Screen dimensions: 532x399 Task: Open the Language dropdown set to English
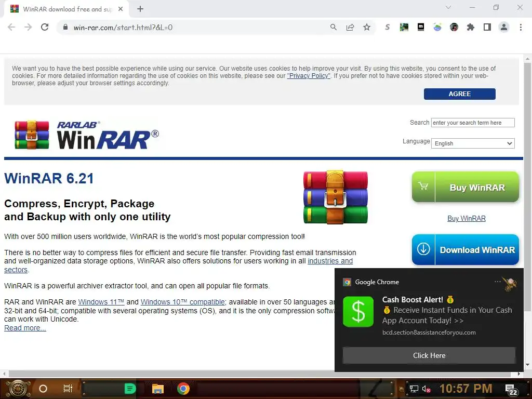[x=473, y=143]
